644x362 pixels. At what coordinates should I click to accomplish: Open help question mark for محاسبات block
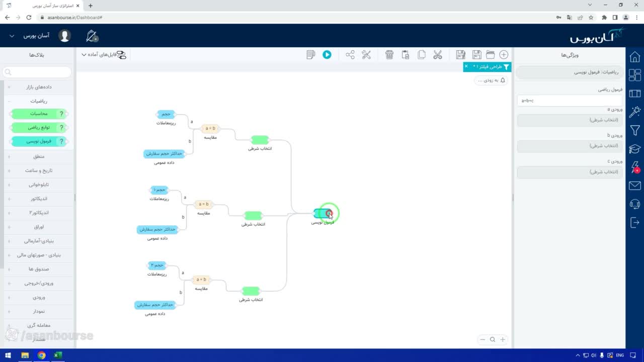point(62,114)
